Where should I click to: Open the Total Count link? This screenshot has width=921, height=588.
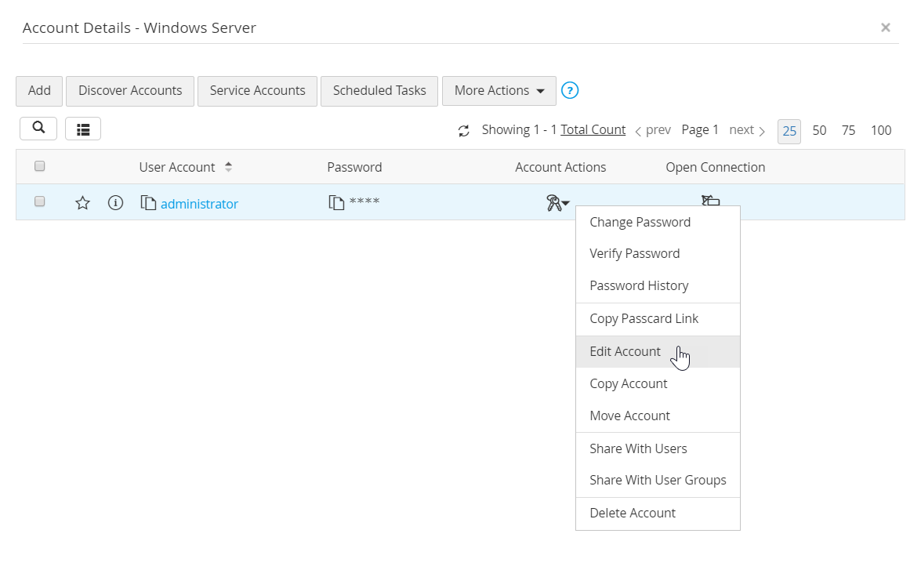pos(593,130)
